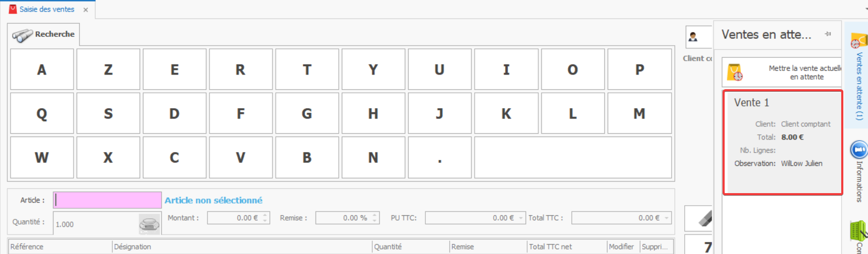Click the green basket side icon
Viewport: 868px width, 254px height.
click(x=858, y=230)
